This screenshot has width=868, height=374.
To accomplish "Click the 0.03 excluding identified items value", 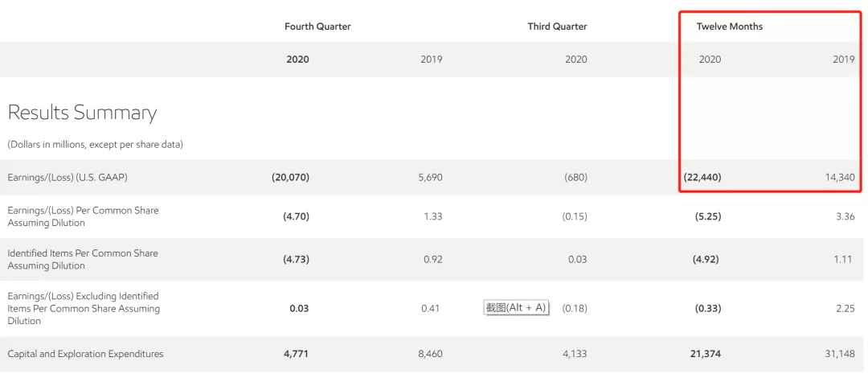I will pyautogui.click(x=299, y=308).
